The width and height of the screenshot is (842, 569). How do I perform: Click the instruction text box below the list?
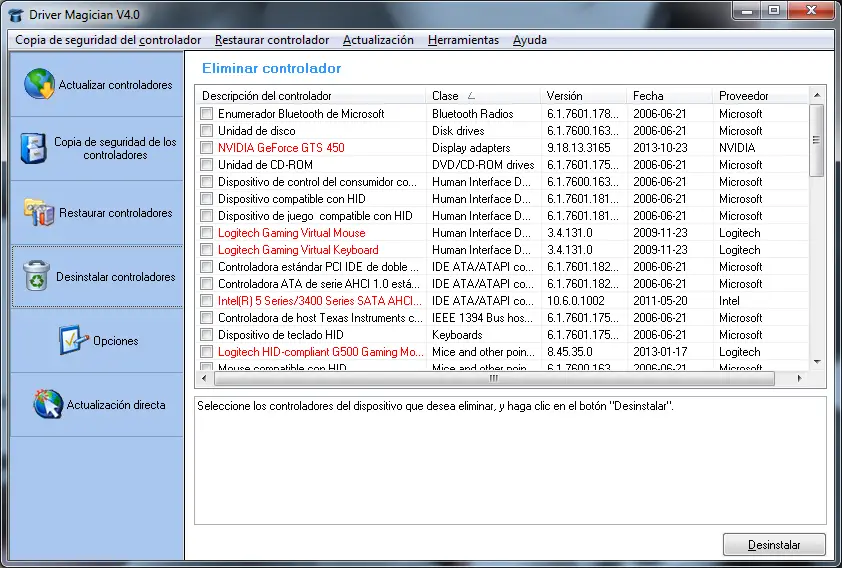[x=510, y=461]
